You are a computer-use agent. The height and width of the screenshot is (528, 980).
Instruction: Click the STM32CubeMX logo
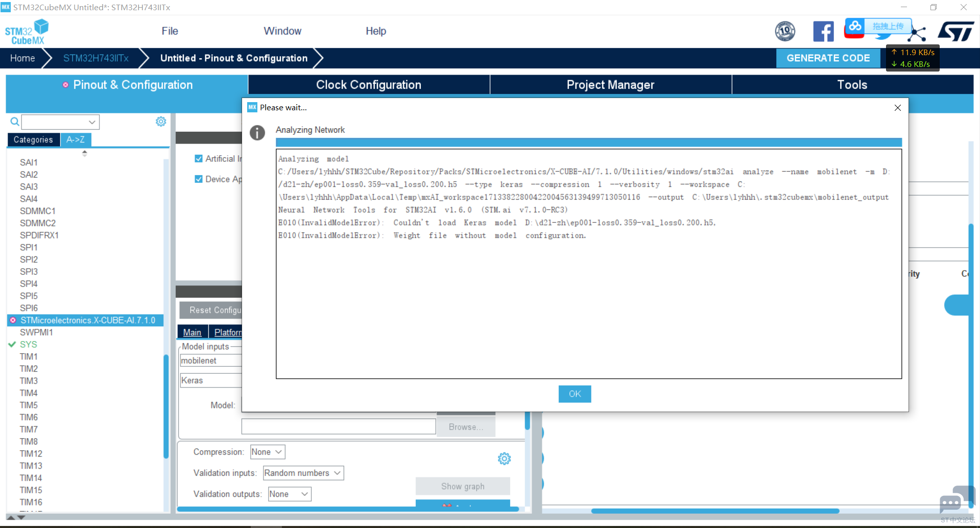click(27, 32)
